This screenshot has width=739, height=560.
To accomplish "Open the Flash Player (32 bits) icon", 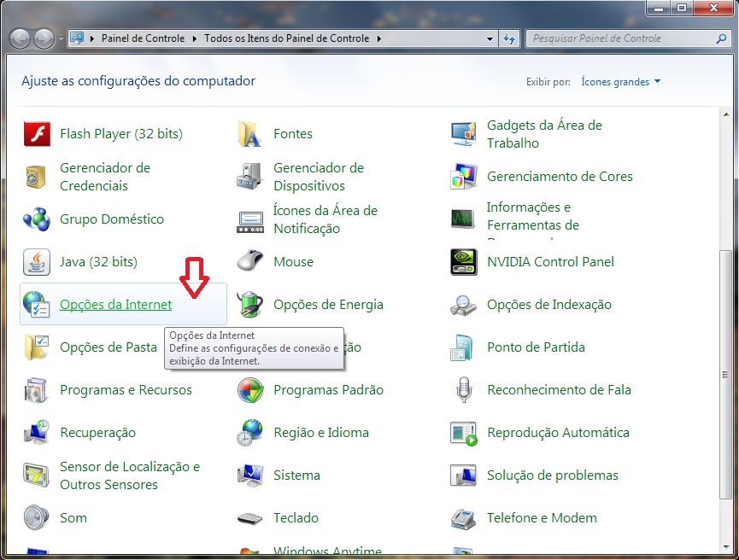I will (x=36, y=134).
